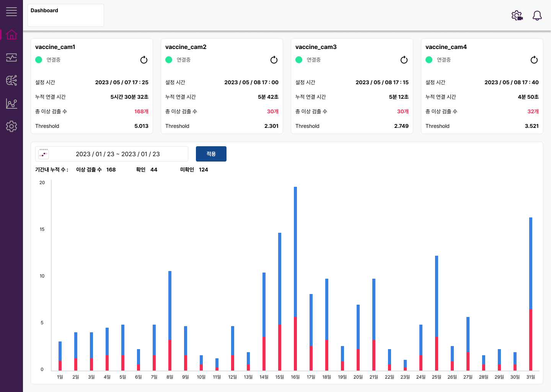Open the AI brain sidebar icon
Screen dimensions: 551x392
coord(11,80)
